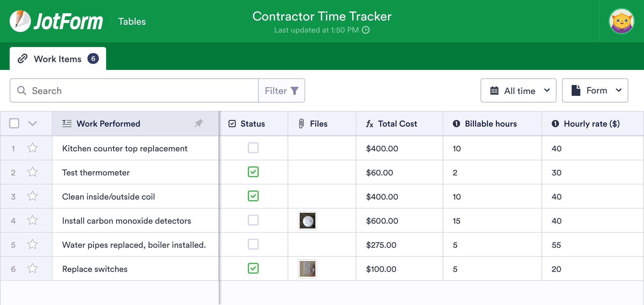The width and height of the screenshot is (644, 305).
Task: Click the Filter button
Action: tap(281, 90)
